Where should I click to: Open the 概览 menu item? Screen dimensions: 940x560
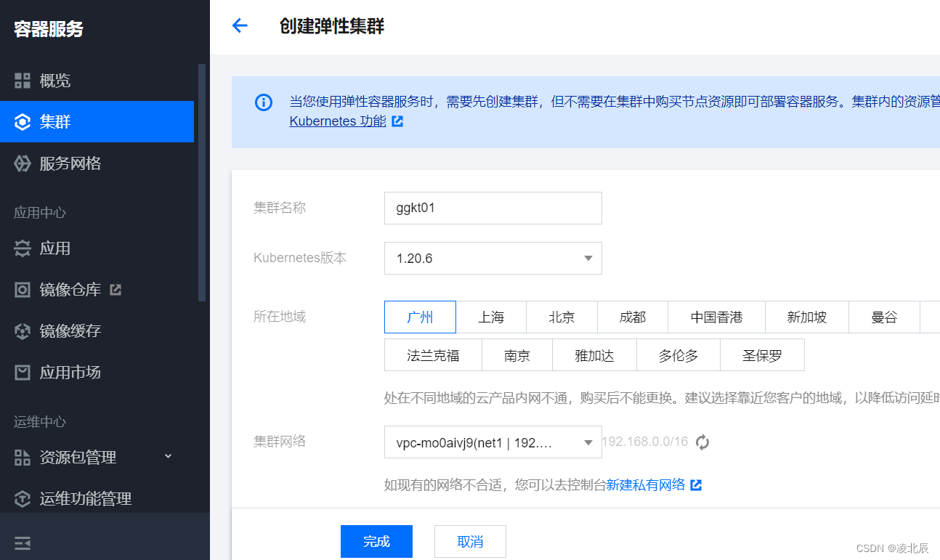pyautogui.click(x=97, y=81)
